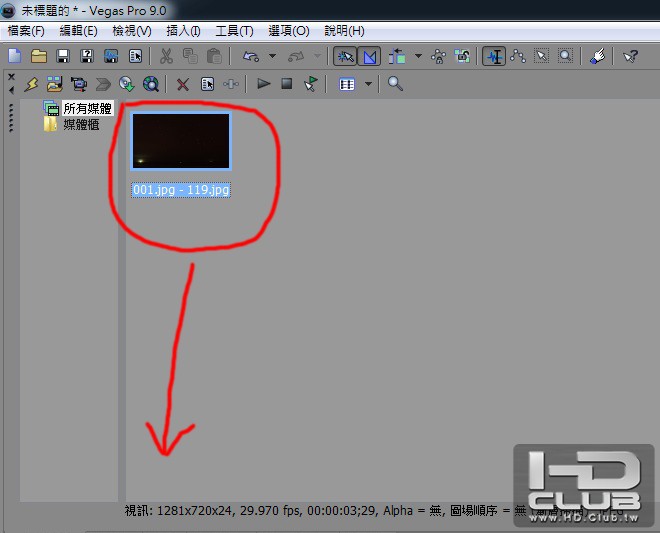Select the Zoom Edit tool

coord(565,56)
